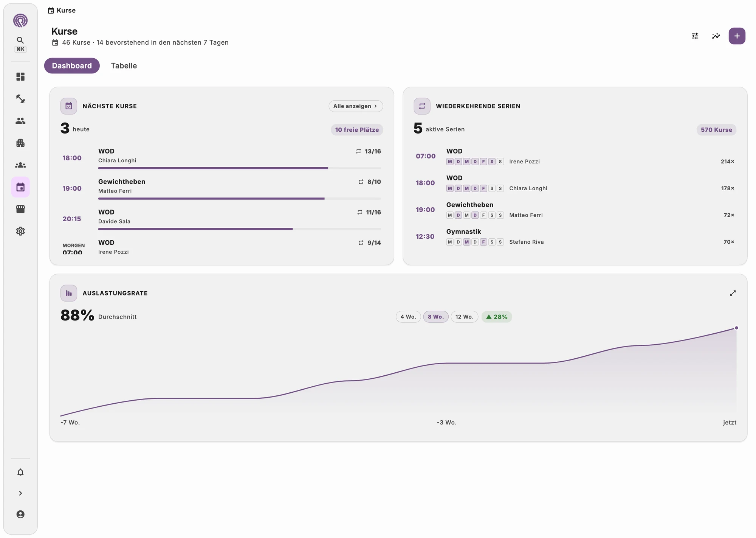
Task: Open the dumbbell workouts icon in sidebar
Action: coord(20,99)
